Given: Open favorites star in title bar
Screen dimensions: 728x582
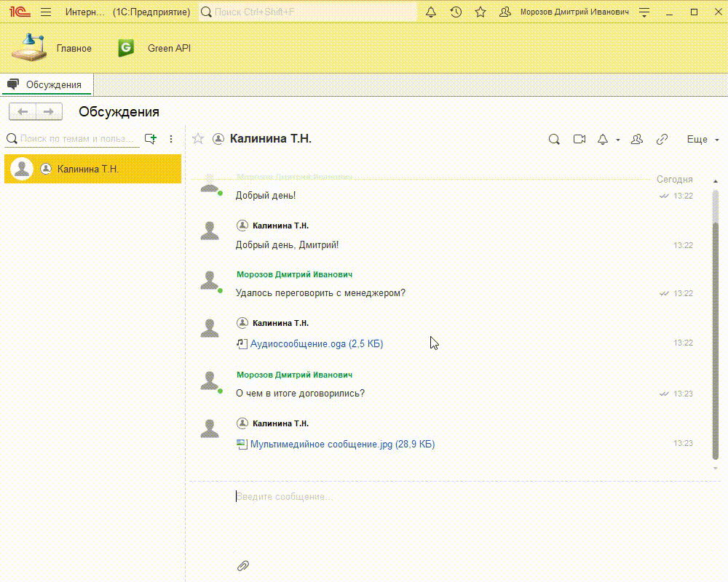Looking at the screenshot, I should coord(480,12).
